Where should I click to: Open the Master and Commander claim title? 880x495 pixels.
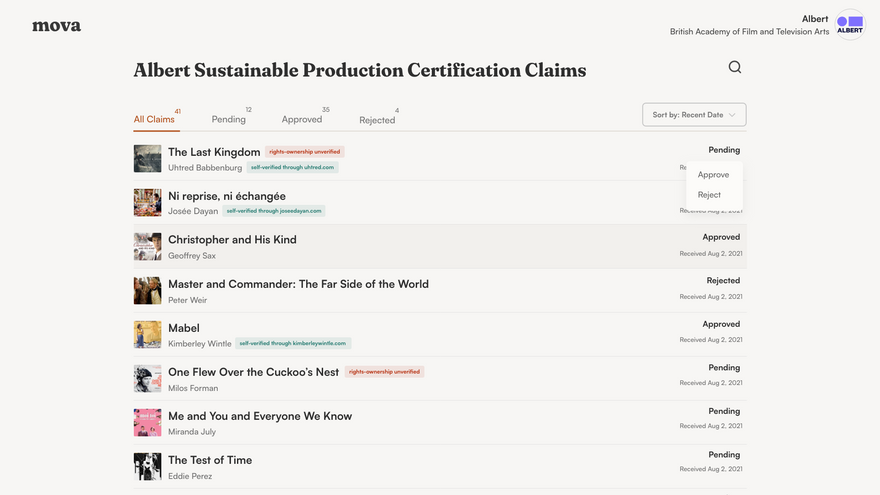click(x=298, y=284)
